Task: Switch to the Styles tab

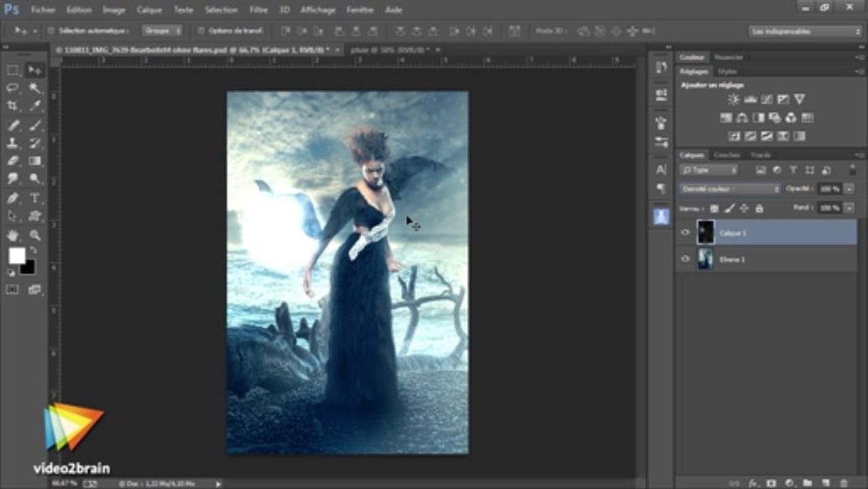Action: (727, 71)
